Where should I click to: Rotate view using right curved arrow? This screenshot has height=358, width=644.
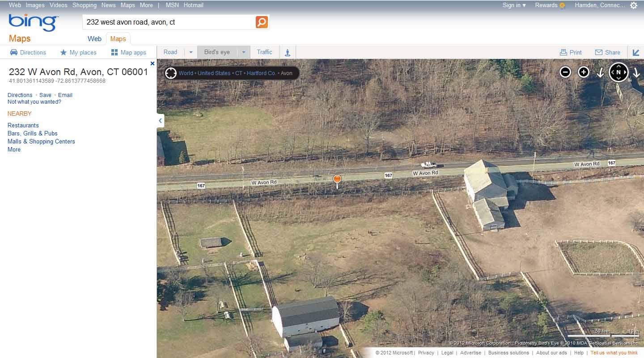pos(636,72)
